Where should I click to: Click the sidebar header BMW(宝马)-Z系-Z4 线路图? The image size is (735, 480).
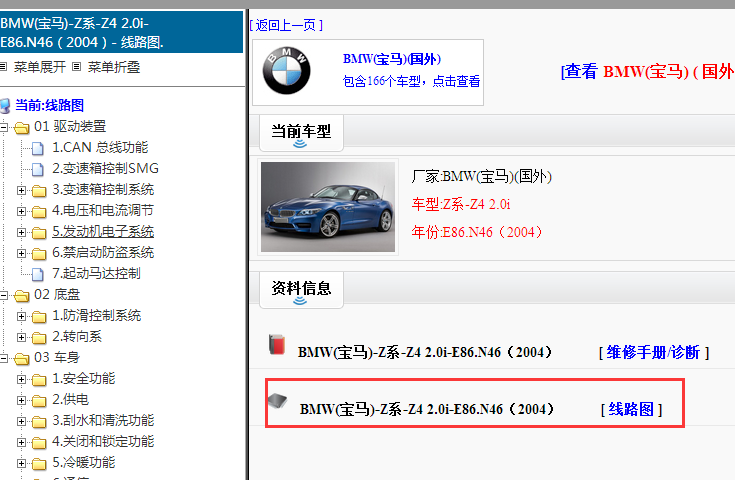tap(121, 32)
